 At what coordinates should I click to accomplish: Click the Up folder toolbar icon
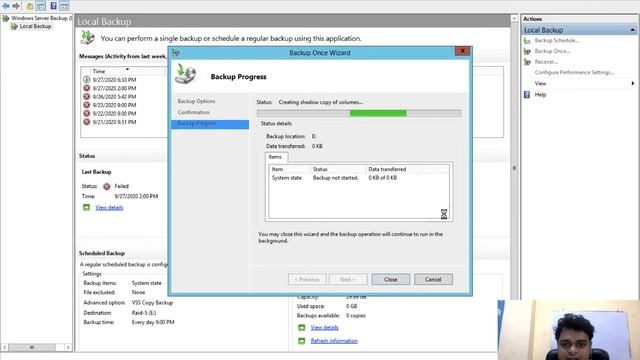click(29, 6)
